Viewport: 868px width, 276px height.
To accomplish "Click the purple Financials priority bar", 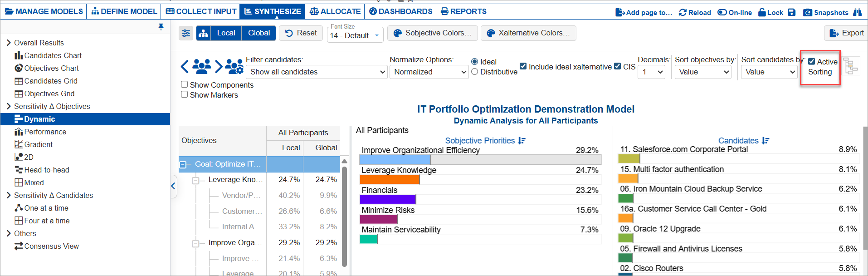I will [388, 199].
